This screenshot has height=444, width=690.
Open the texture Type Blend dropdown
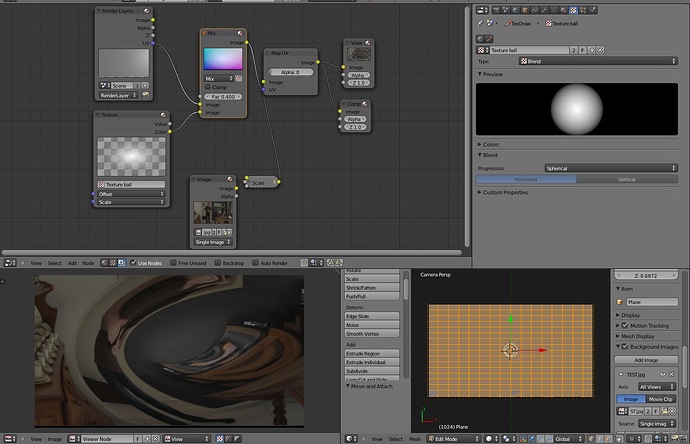pos(598,61)
